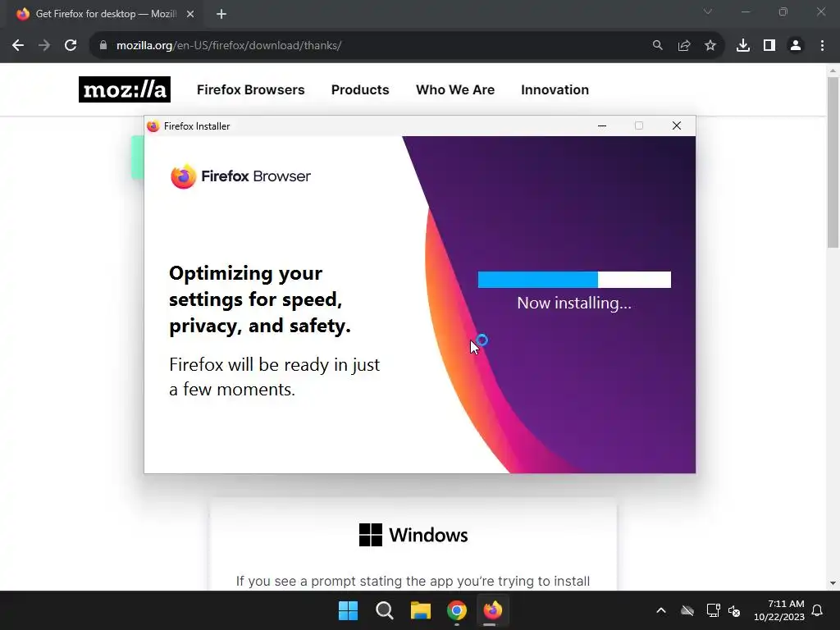The width and height of the screenshot is (840, 630).
Task: Click the Windows heading on the page
Action: click(x=428, y=535)
